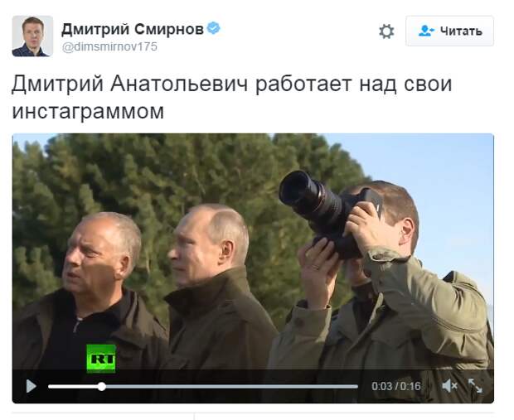Toggle the video mute speaker icon
Image resolution: width=514 pixels, height=420 pixels.
coord(449,386)
